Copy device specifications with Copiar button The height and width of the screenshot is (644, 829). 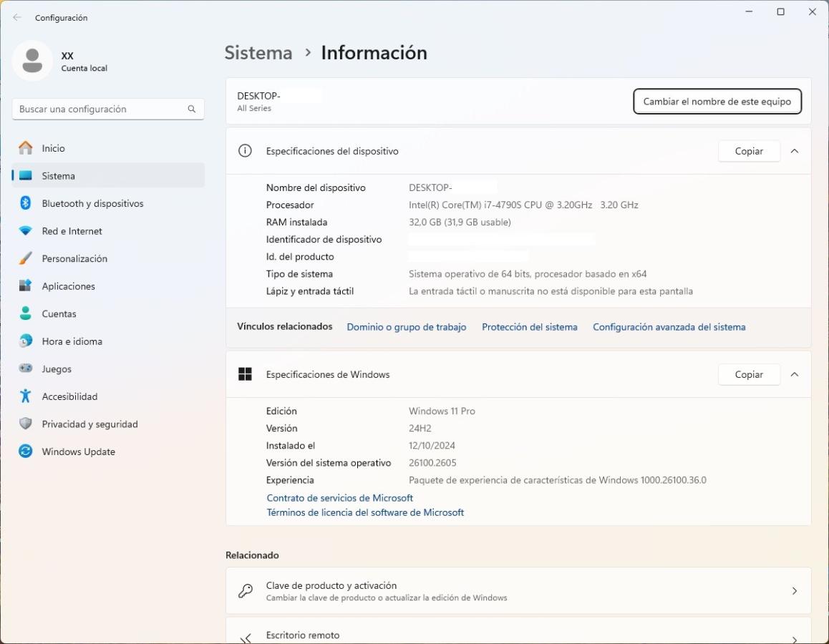(x=748, y=151)
